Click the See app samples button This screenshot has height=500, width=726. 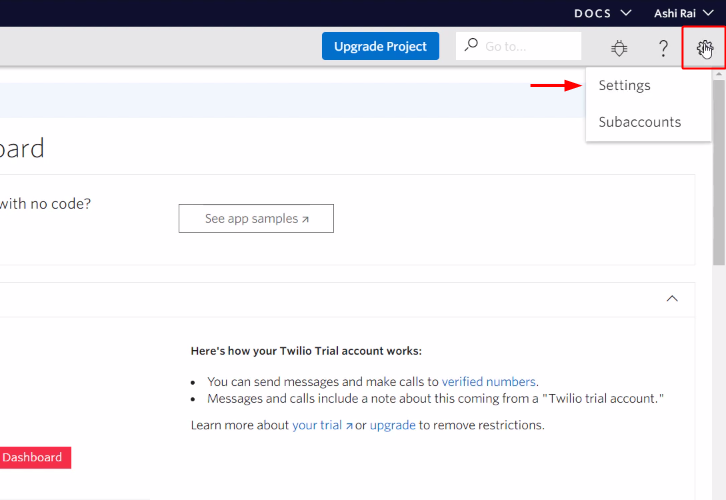click(256, 219)
